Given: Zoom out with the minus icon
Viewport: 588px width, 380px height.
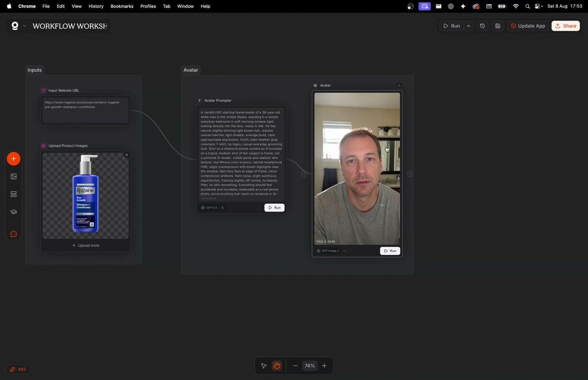Looking at the screenshot, I should point(295,366).
